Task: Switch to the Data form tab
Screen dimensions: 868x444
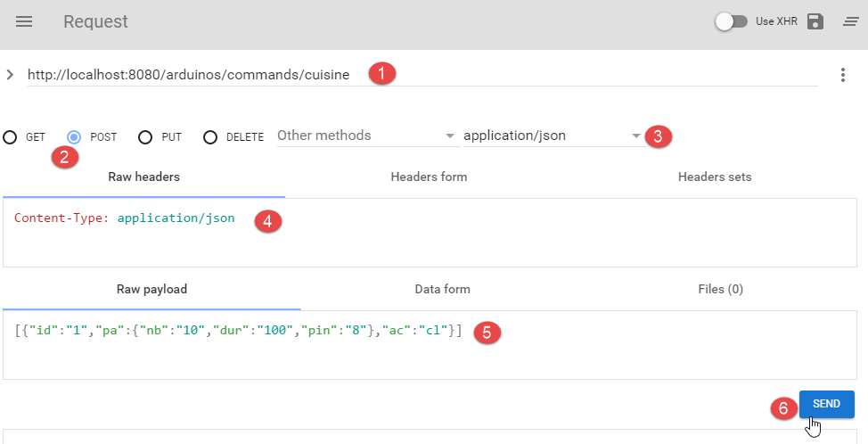Action: [442, 289]
